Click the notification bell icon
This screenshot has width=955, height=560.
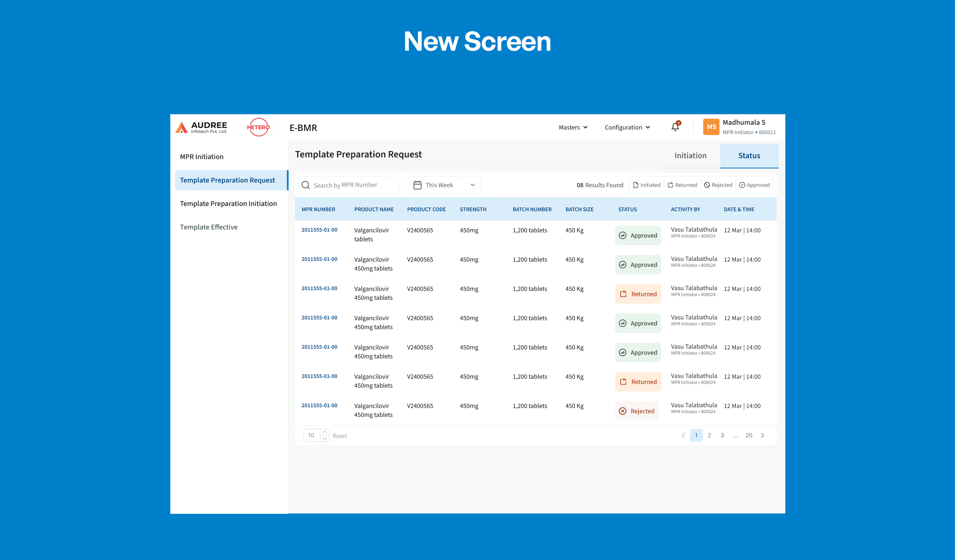pos(675,127)
